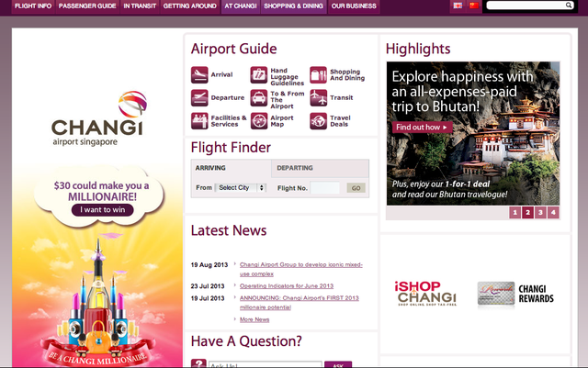Open the mixed-use complex news link
The width and height of the screenshot is (588, 368).
pos(301,269)
